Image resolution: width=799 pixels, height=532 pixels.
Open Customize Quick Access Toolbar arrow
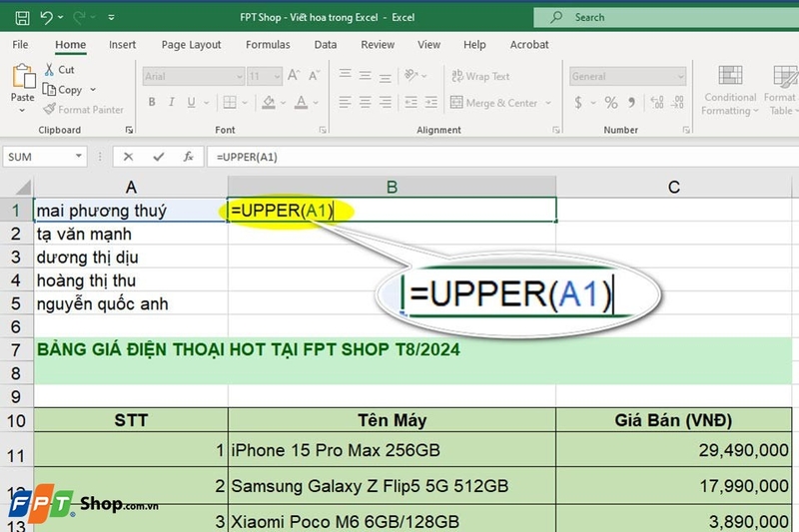point(111,18)
